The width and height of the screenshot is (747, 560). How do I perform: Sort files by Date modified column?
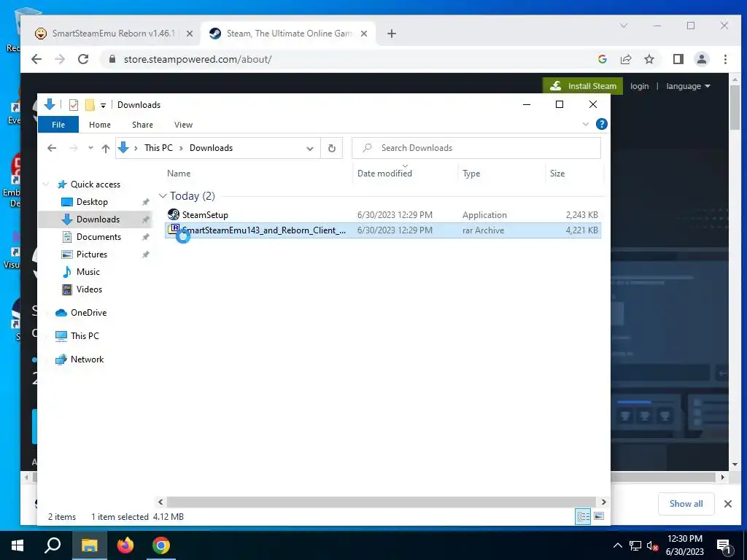tap(384, 174)
